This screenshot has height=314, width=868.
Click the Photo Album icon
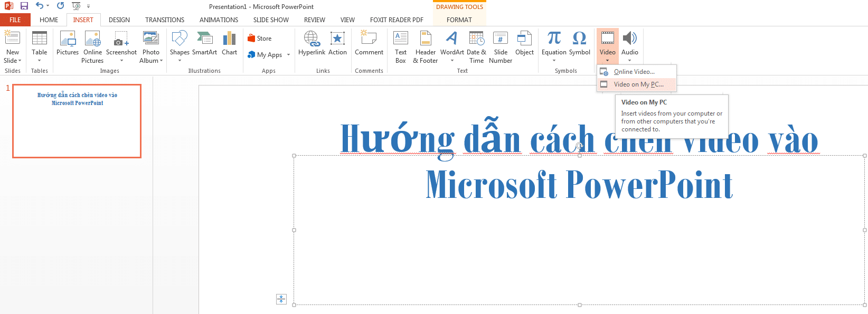pyautogui.click(x=151, y=39)
